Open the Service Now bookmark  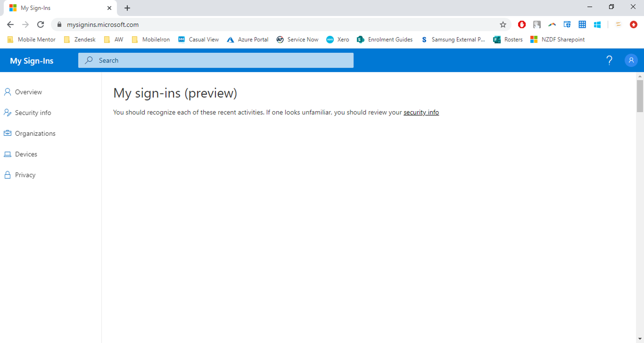(298, 40)
